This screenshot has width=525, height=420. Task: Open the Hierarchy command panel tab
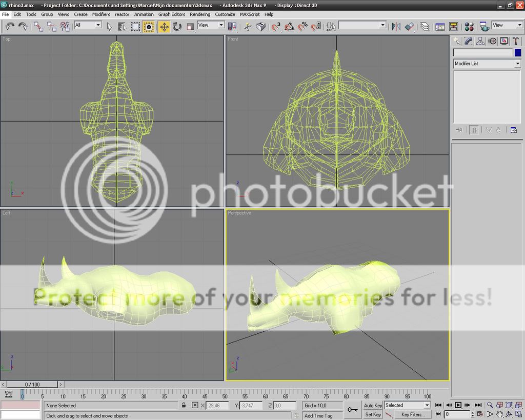(x=480, y=41)
